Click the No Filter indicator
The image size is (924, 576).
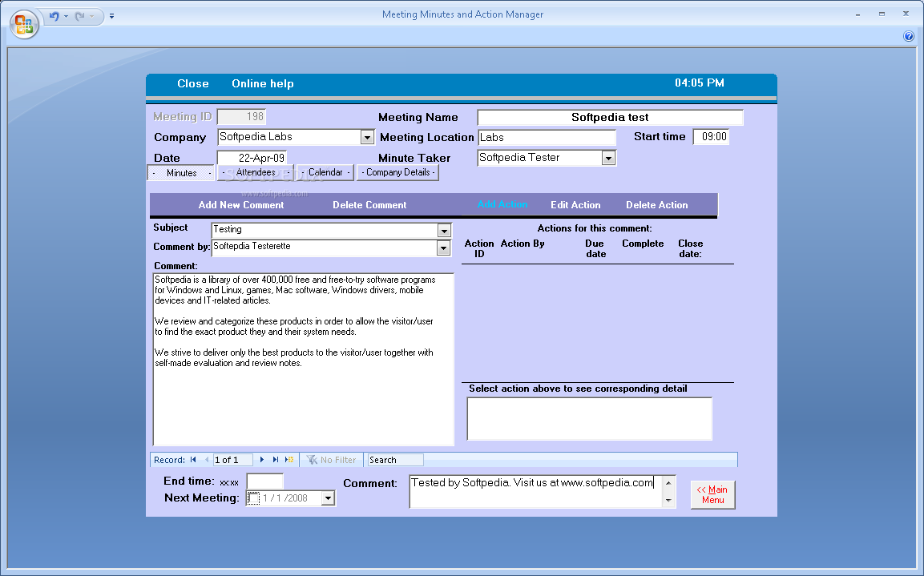[331, 460]
